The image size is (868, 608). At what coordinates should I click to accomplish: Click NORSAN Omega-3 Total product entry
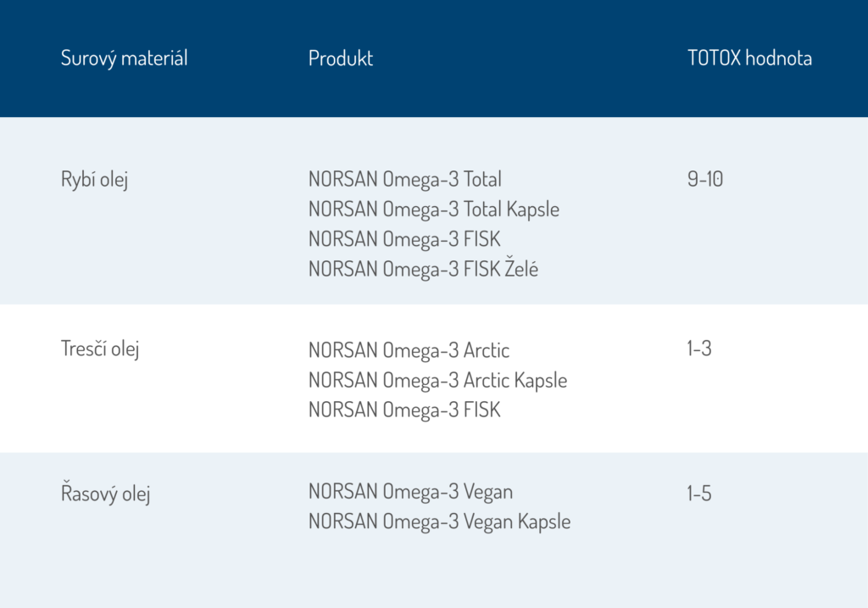click(404, 180)
